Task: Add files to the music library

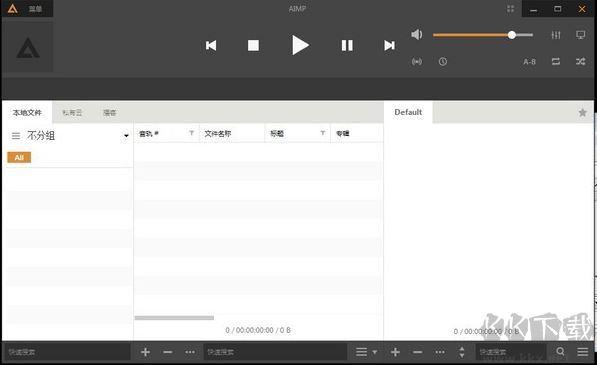Action: [145, 352]
